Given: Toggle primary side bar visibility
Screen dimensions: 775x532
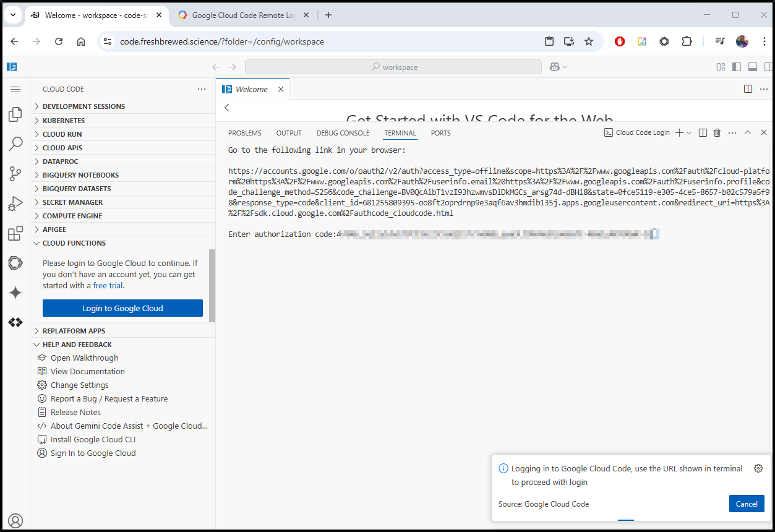Looking at the screenshot, I should (x=736, y=67).
